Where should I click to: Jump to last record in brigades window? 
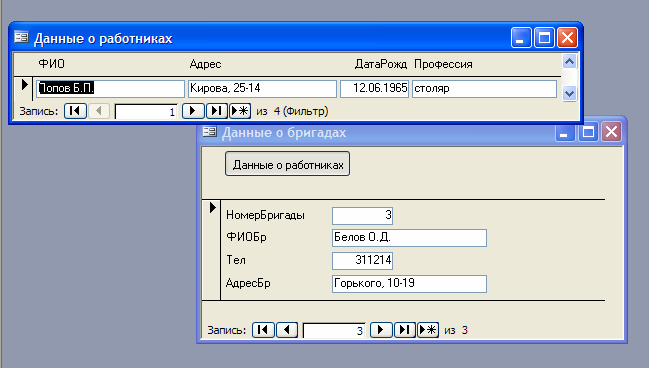pyautogui.click(x=405, y=330)
